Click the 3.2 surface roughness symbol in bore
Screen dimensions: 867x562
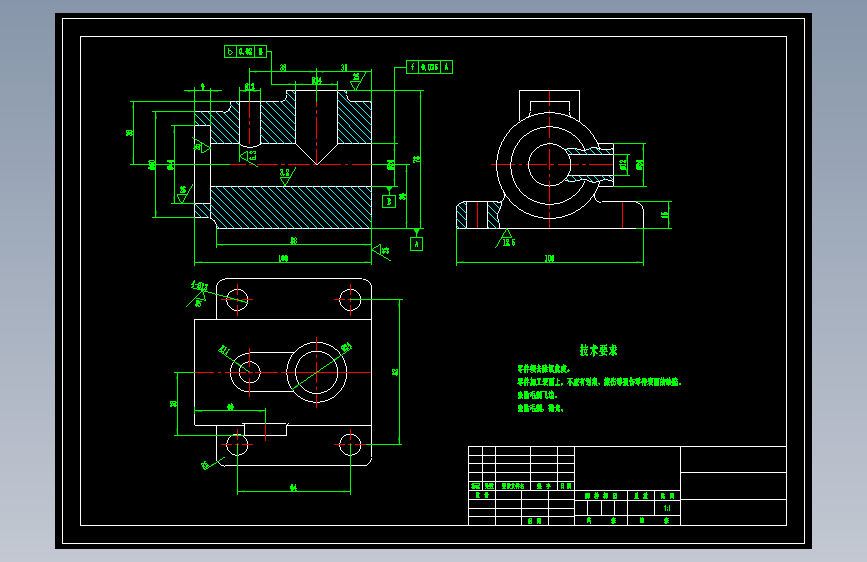tap(286, 176)
